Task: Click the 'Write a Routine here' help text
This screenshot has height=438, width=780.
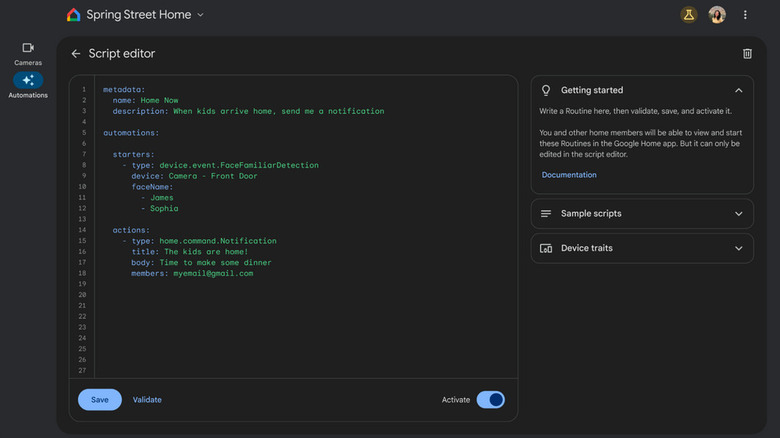Action: (635, 111)
